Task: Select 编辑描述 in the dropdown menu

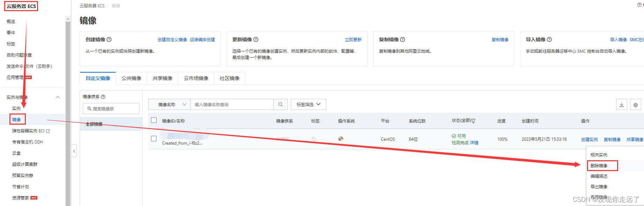Action: pyautogui.click(x=599, y=176)
